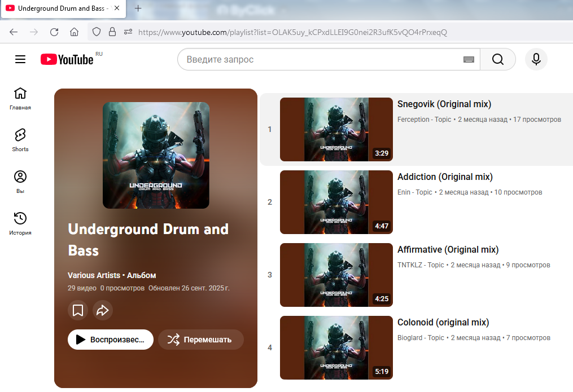Click the search field Введите запрос
The height and width of the screenshot is (392, 573).
pos(322,59)
